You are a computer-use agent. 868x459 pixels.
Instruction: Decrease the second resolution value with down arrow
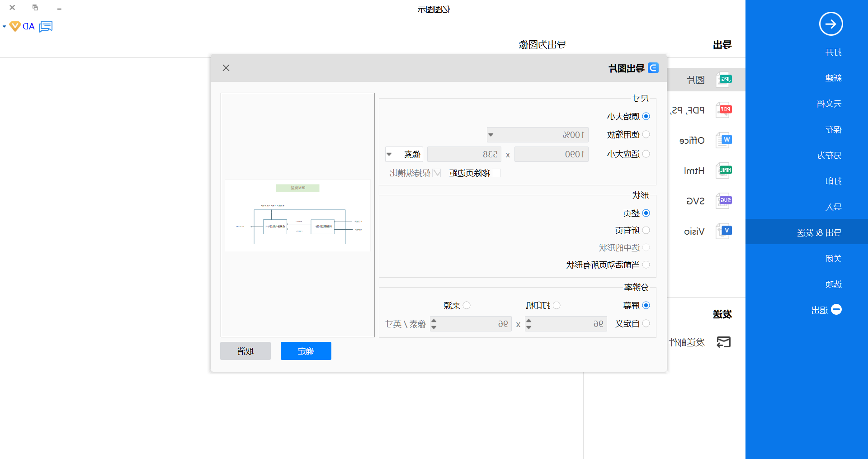click(434, 327)
